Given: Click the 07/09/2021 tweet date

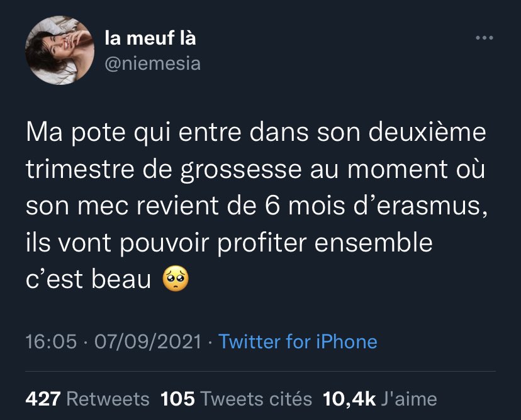Looking at the screenshot, I should (x=148, y=341).
